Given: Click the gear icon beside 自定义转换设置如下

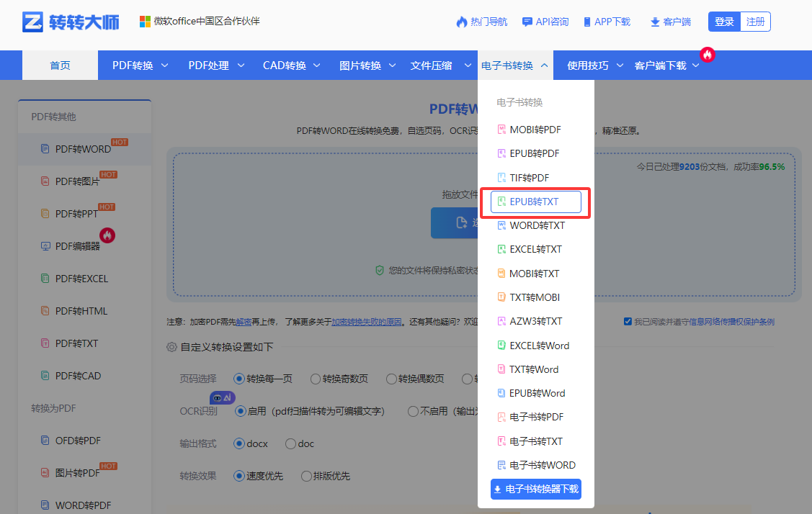Looking at the screenshot, I should coord(171,347).
